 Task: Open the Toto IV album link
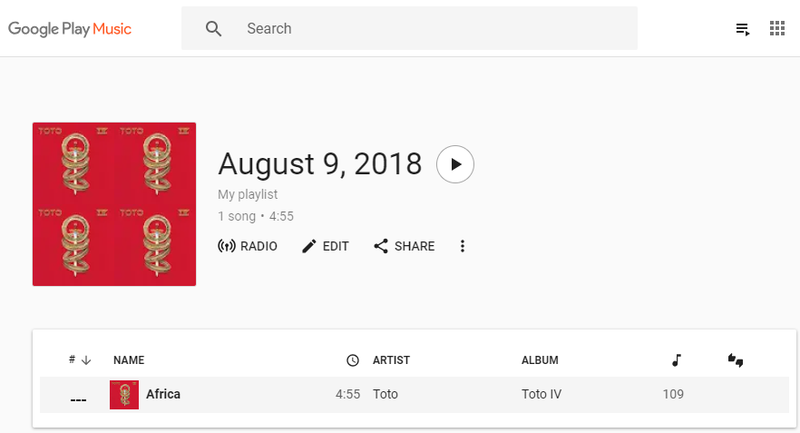click(541, 394)
